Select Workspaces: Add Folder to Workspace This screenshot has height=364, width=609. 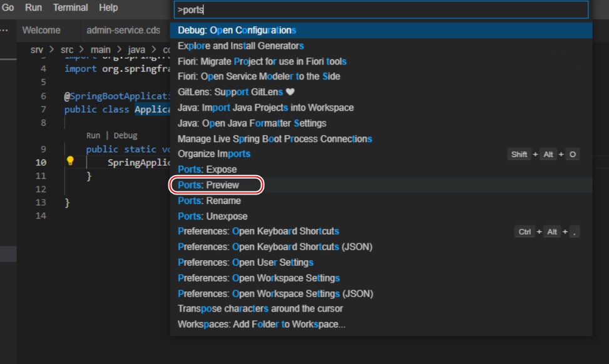(x=381, y=325)
